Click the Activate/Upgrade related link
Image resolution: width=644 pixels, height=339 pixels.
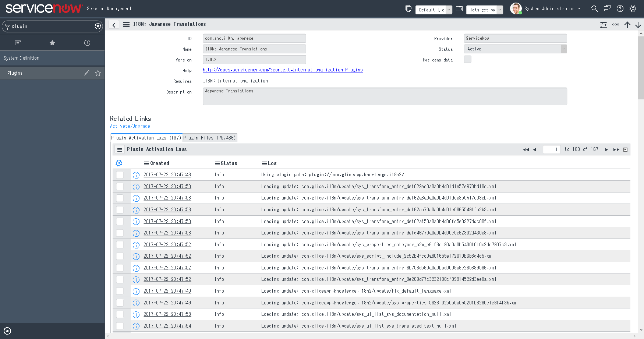tap(130, 126)
